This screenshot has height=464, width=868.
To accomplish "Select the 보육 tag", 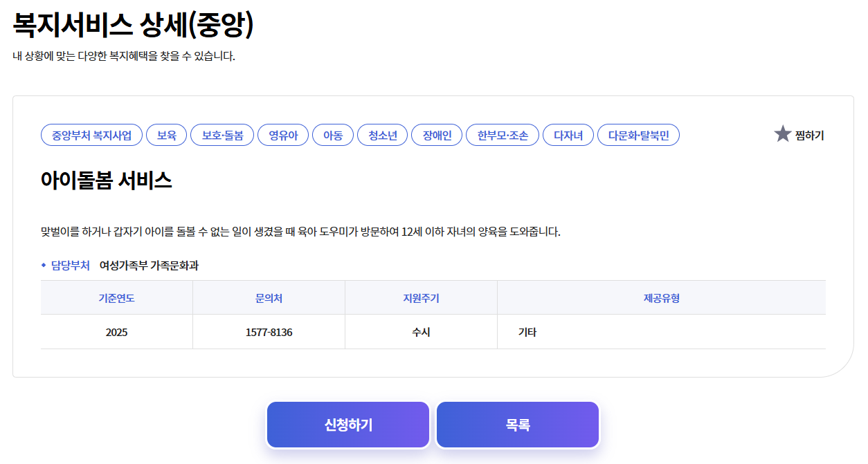I will (x=166, y=136).
